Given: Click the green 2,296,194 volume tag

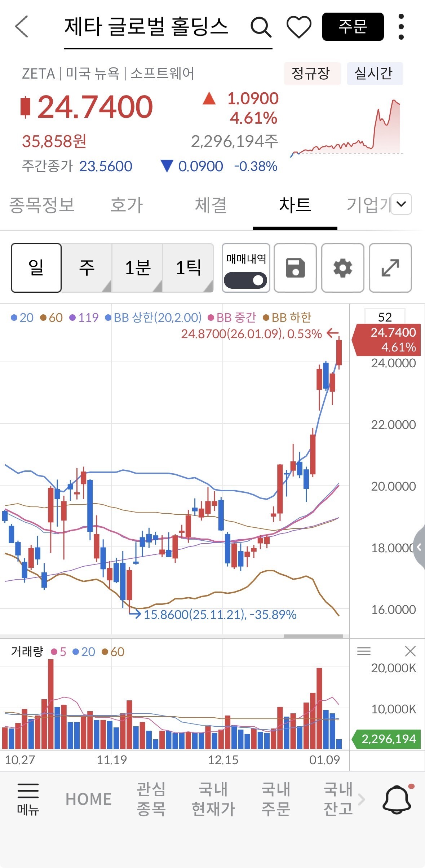Looking at the screenshot, I should (386, 739).
